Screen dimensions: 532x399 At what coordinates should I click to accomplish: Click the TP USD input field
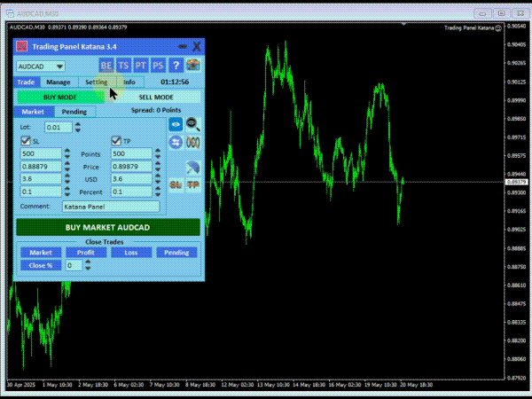pyautogui.click(x=131, y=179)
